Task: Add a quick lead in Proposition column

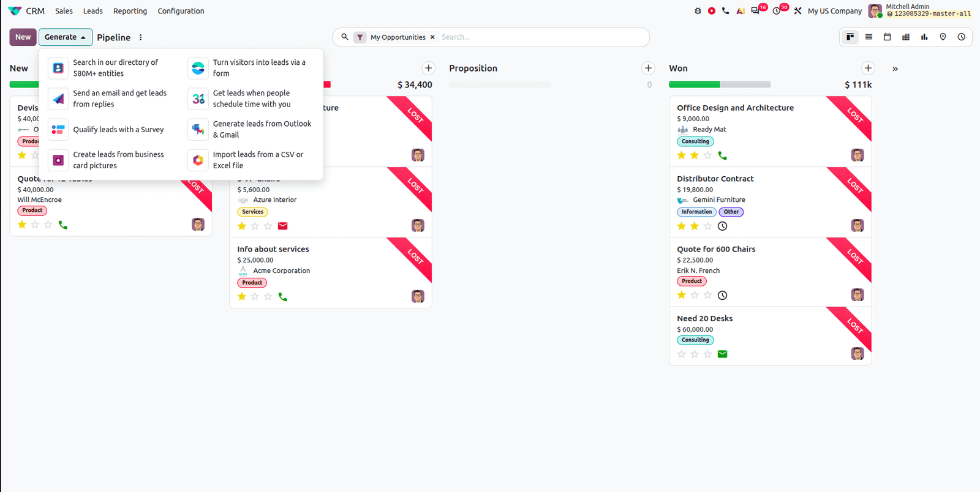Action: [x=648, y=68]
